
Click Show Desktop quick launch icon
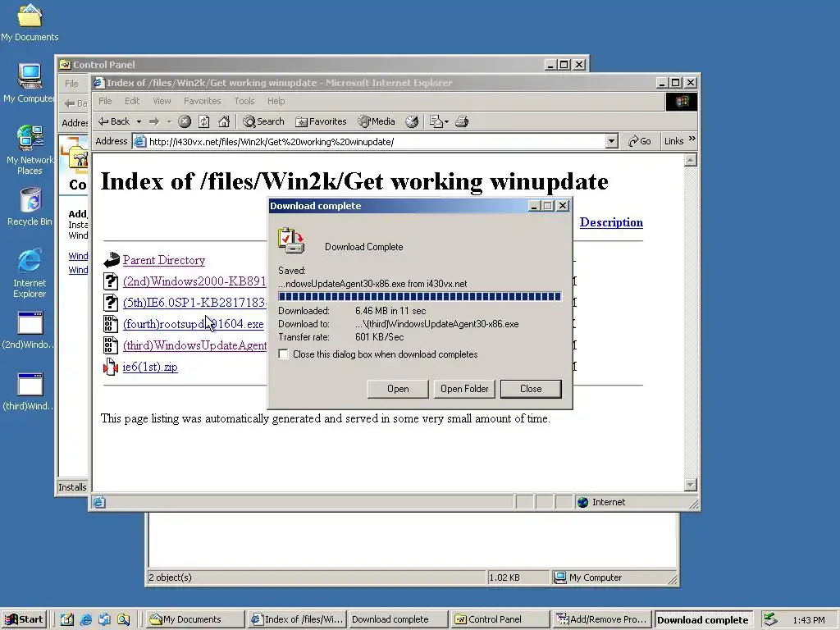point(67,619)
